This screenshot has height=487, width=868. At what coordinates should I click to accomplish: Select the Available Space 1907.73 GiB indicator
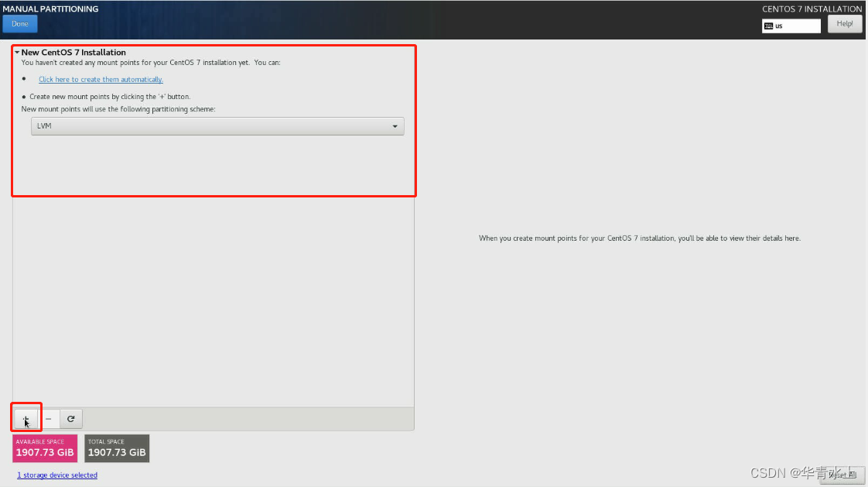pos(45,448)
